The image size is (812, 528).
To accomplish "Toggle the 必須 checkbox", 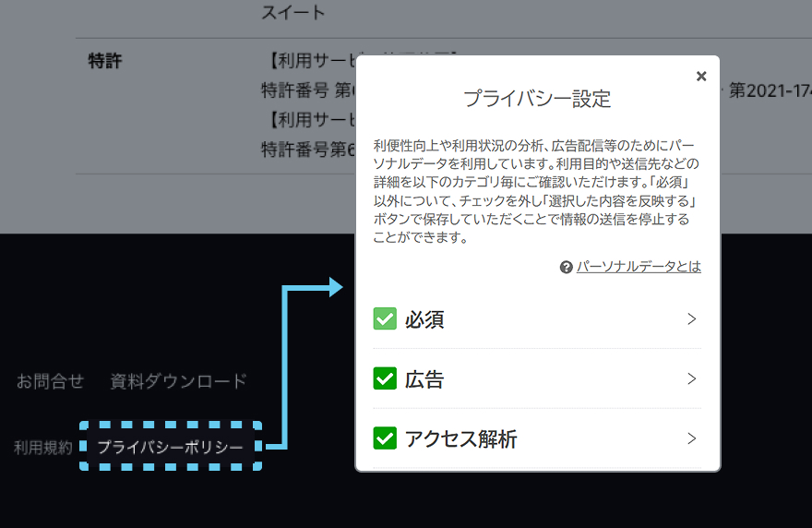I will 385,318.
